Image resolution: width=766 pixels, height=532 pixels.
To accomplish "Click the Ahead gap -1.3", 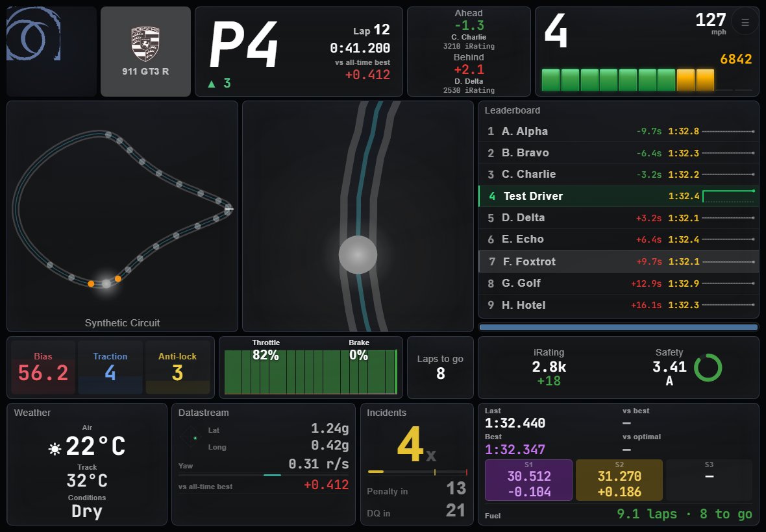I will click(469, 25).
